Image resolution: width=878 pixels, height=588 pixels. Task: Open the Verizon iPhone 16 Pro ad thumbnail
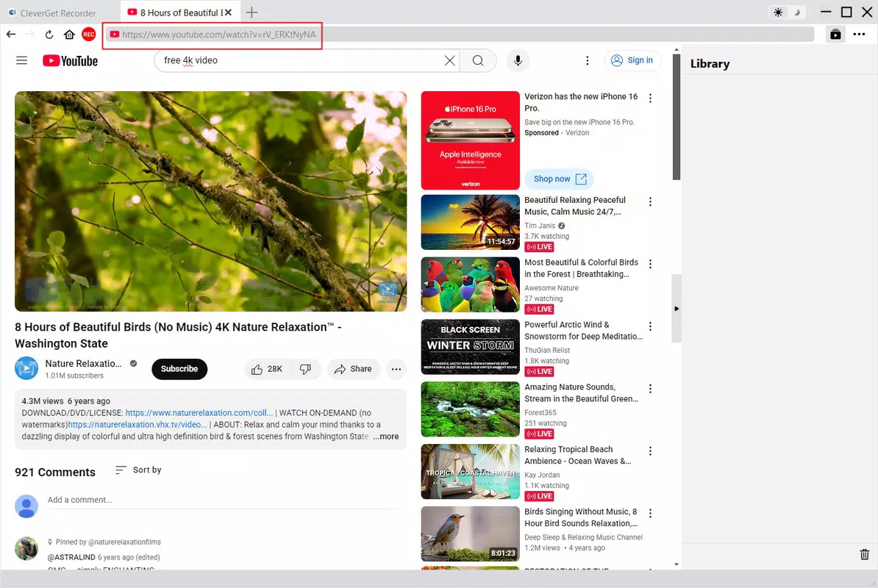click(471, 140)
